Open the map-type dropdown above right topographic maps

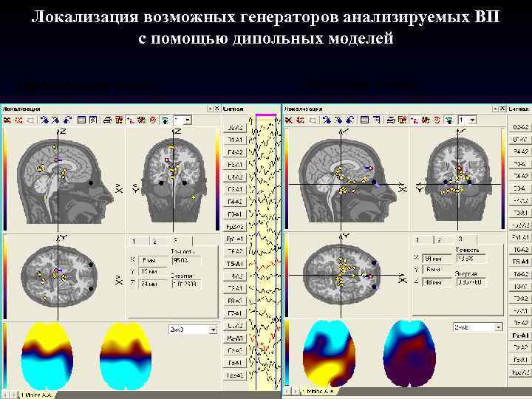498,327
